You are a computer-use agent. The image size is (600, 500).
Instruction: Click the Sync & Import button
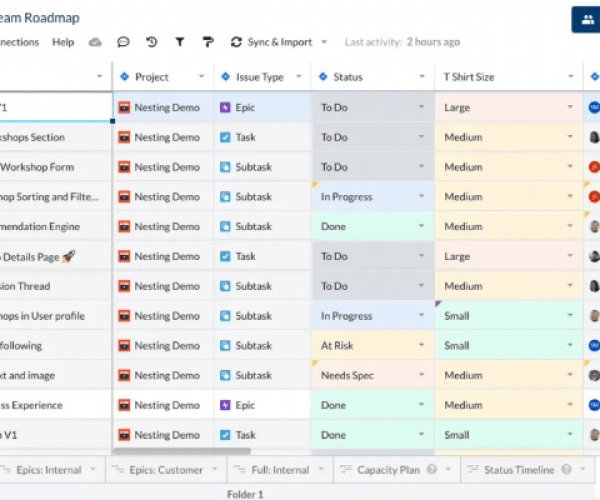coord(279,42)
